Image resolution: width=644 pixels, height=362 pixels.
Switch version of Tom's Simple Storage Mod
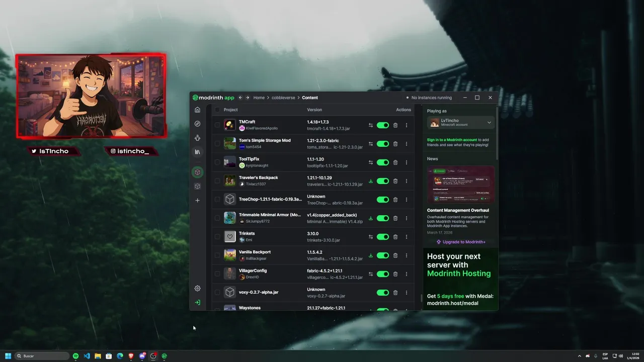pos(371,144)
